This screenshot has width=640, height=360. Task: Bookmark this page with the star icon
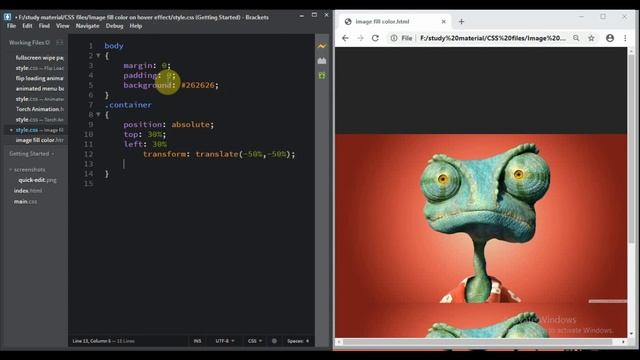click(x=591, y=38)
